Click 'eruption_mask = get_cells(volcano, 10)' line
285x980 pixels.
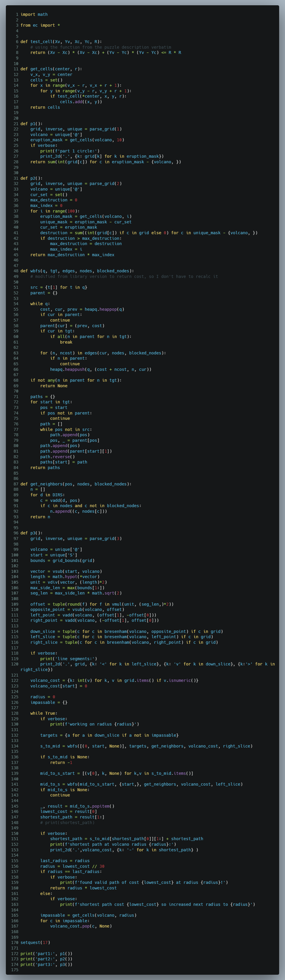tap(77, 140)
